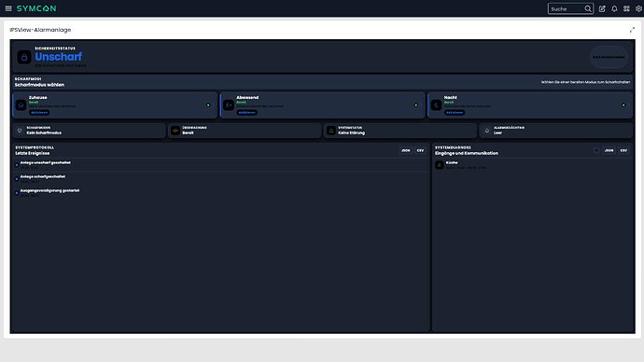
Task: Select 'Anlage scharfgeschaltet' log entry
Action: 221,179
